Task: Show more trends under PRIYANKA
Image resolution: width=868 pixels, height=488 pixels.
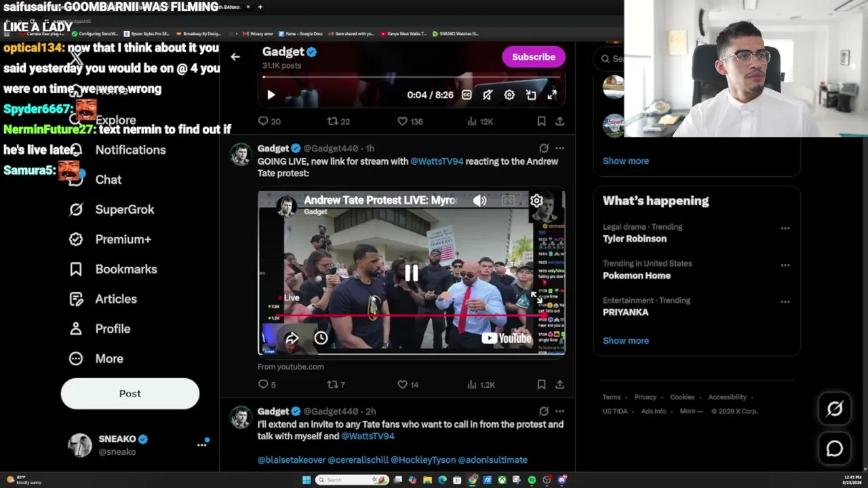Action: [626, 340]
